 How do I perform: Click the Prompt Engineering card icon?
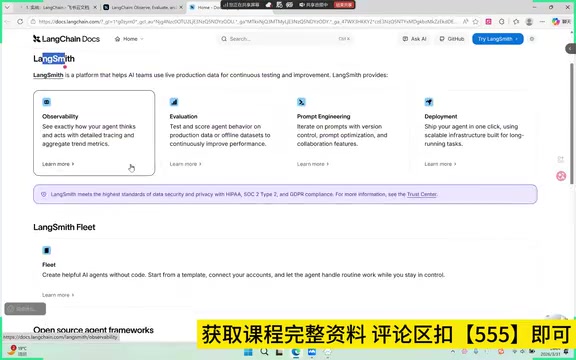(301, 102)
